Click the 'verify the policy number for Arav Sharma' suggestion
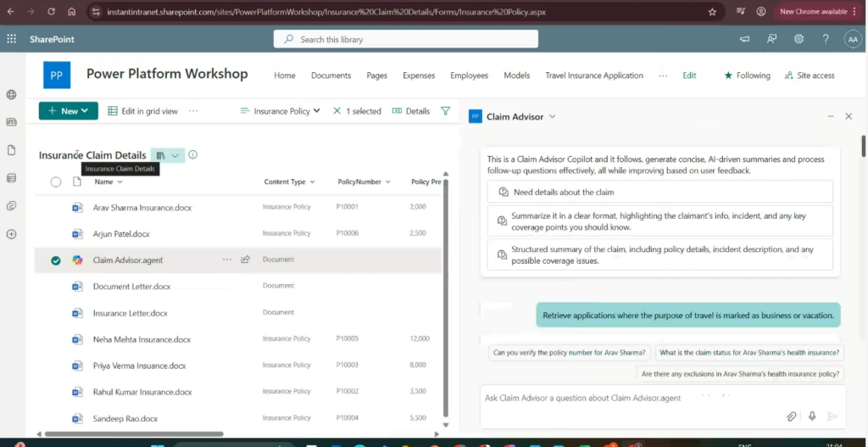The height and width of the screenshot is (447, 868). pyautogui.click(x=569, y=352)
